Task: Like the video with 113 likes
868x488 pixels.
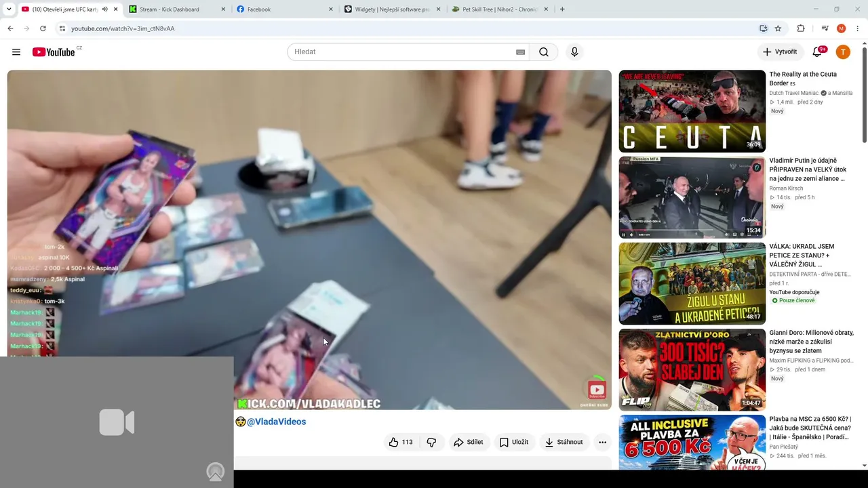Action: (401, 442)
